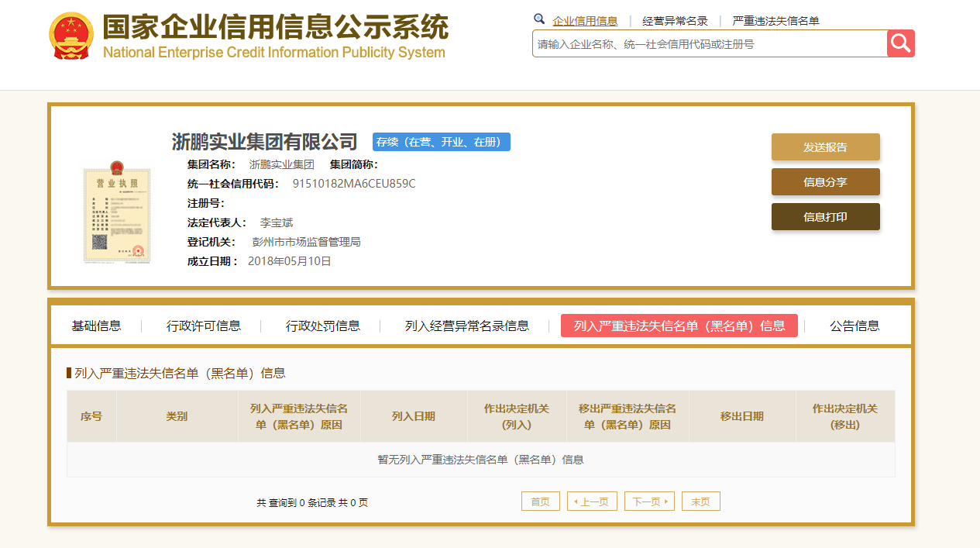Click the blacklist section heading above the table

point(180,373)
